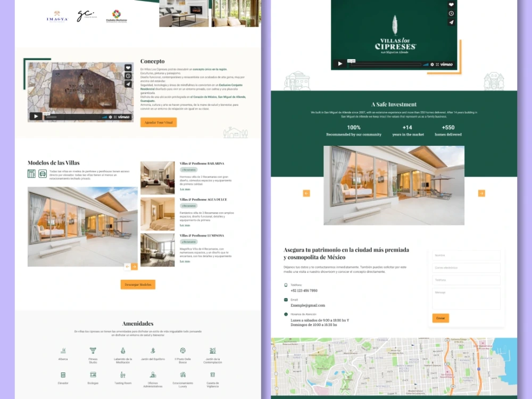This screenshot has height=399, width=532.
Task: Click the Enviar button
Action: point(440,318)
